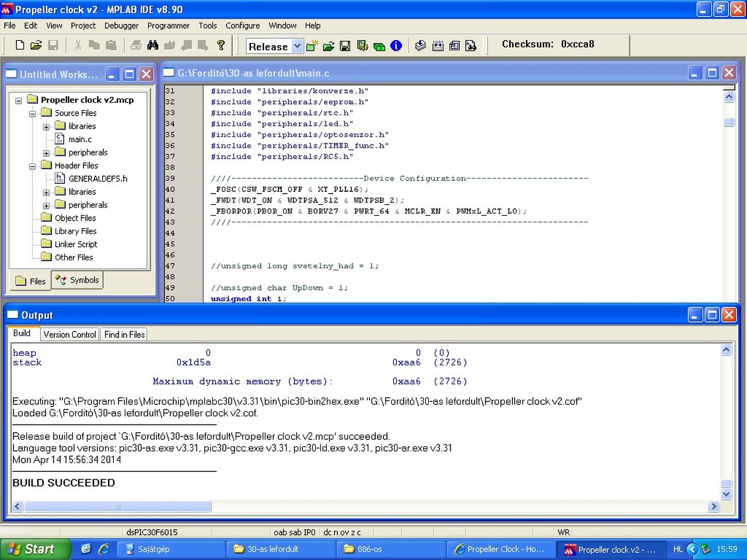Click the Make build icon
The height and width of the screenshot is (560, 747).
click(421, 46)
